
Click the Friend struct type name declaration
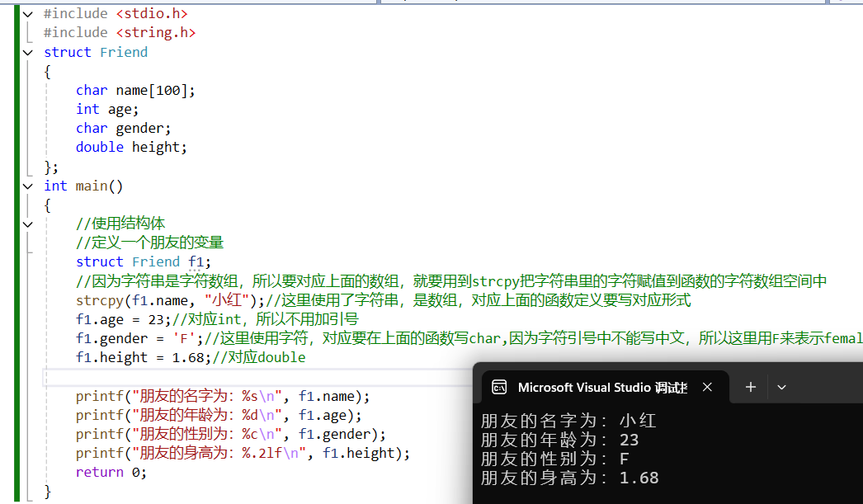coord(124,52)
